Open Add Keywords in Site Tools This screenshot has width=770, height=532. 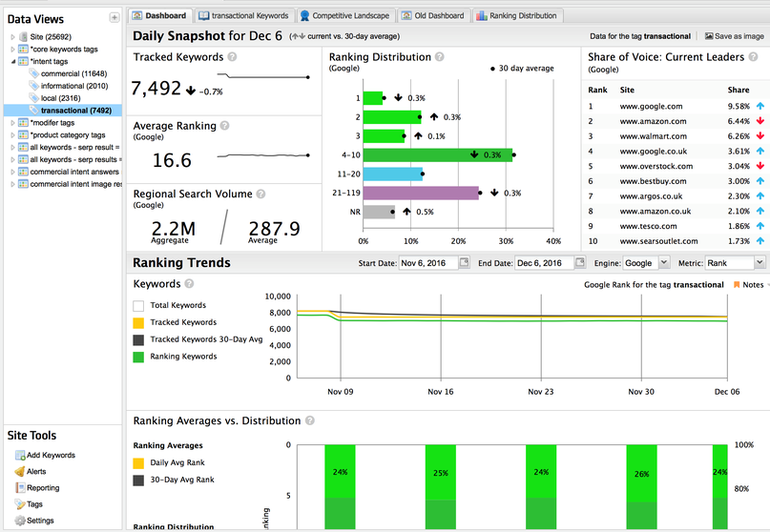(51, 456)
